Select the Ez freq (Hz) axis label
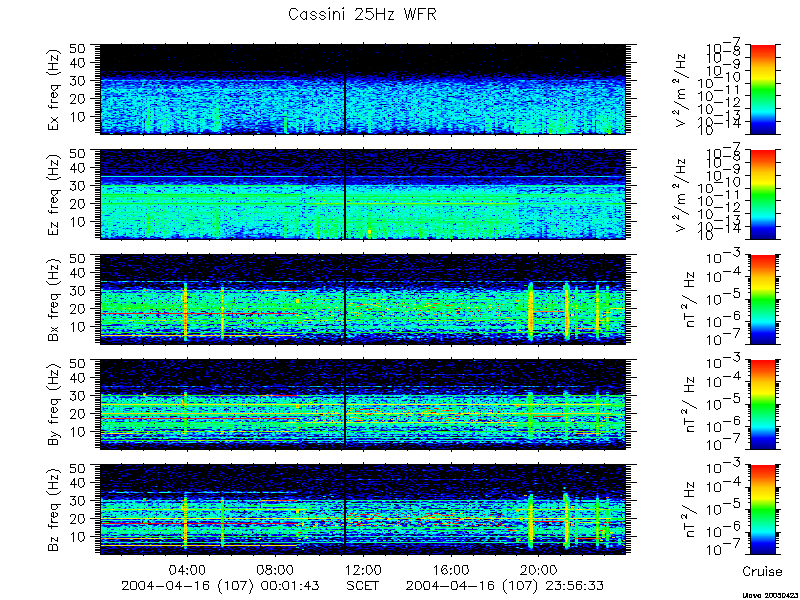This screenshot has height=600, width=800. [55, 195]
